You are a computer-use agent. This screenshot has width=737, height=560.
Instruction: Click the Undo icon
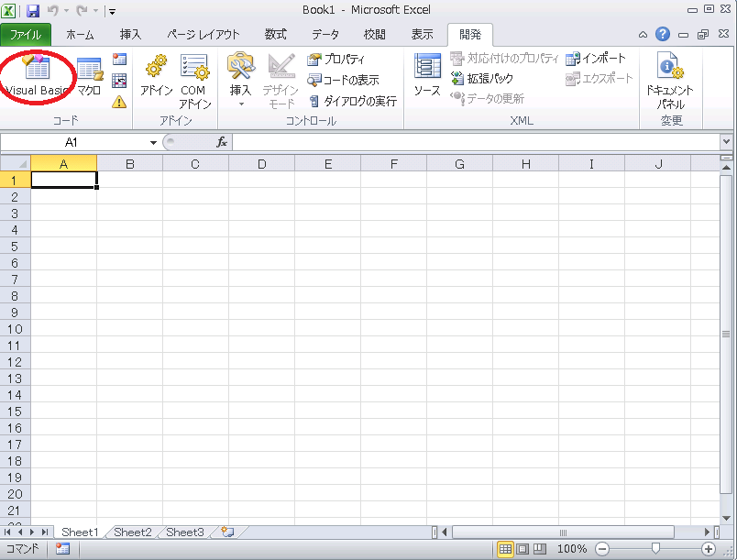(x=52, y=10)
